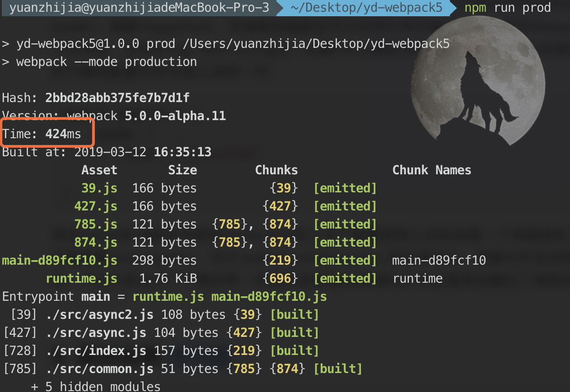Click the 39.js asset name
This screenshot has height=392, width=570.
pos(99,188)
